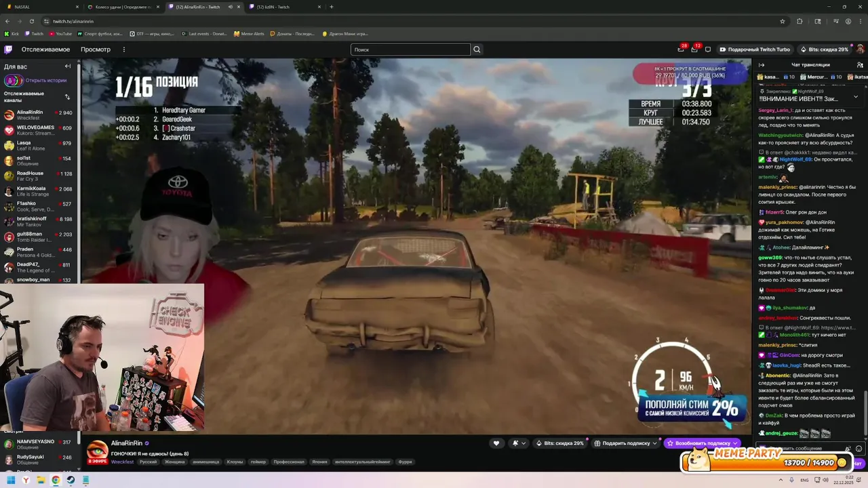Click Bits: скидка 29% below the video
Viewport: 868px width, 488px height.
pos(560,443)
